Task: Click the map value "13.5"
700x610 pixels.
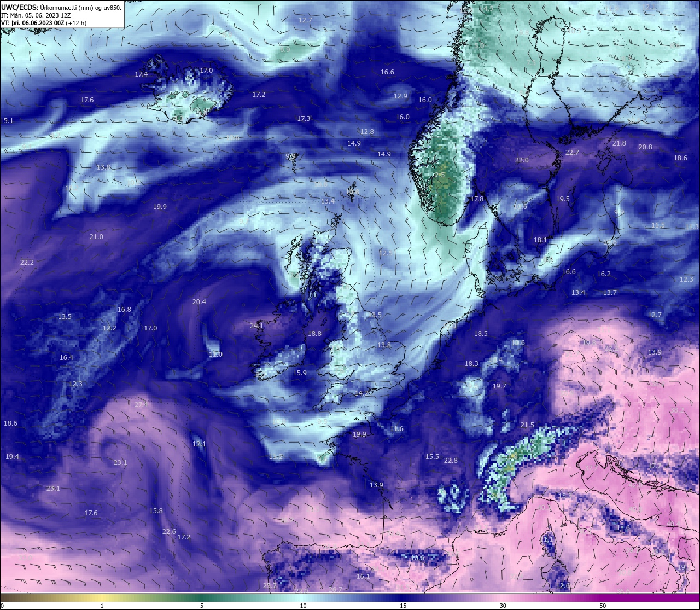Action: point(65,316)
